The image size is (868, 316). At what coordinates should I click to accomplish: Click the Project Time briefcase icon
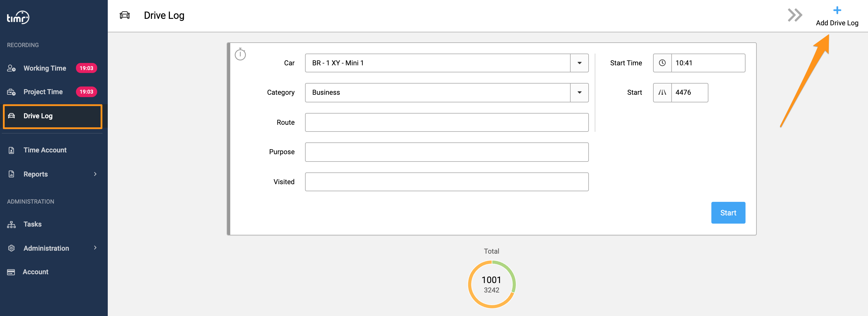(x=11, y=92)
